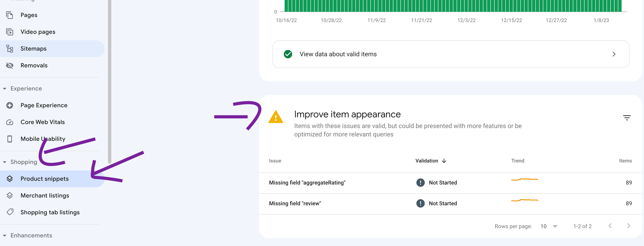Screen dimensions: 644x246
Task: Click Not Started status icon for review
Action: [x=420, y=203]
